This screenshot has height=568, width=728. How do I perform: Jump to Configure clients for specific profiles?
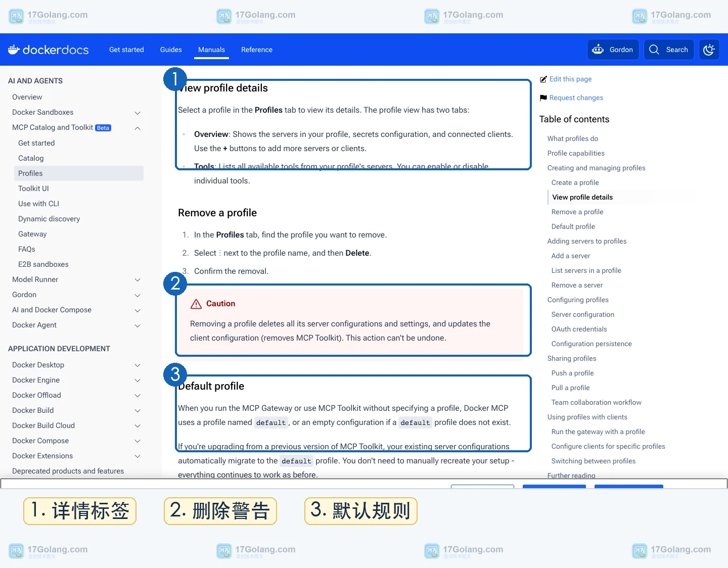(x=608, y=446)
